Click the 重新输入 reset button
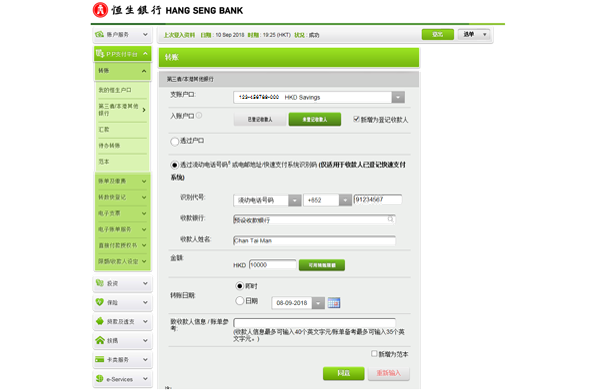The width and height of the screenshot is (600, 390). (389, 373)
